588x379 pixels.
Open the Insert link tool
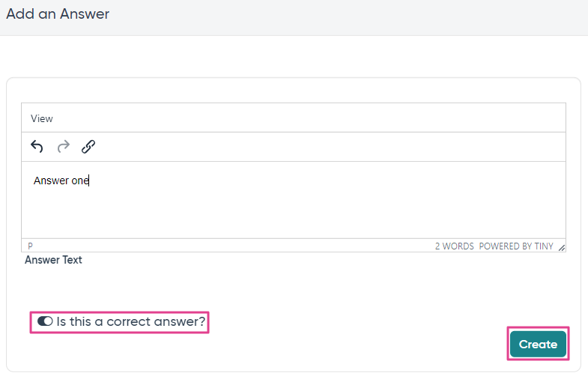point(88,147)
